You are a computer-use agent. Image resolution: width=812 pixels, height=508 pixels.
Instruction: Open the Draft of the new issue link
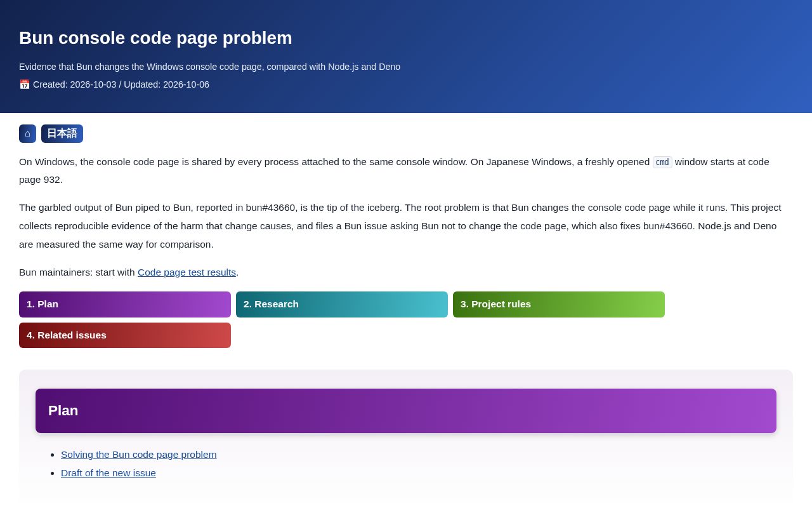(x=108, y=473)
